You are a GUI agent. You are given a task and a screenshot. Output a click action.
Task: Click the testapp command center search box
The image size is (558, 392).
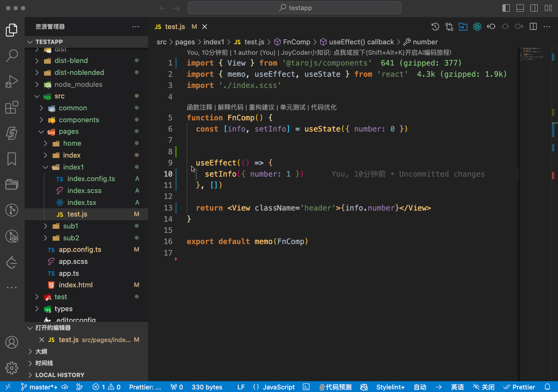[294, 8]
